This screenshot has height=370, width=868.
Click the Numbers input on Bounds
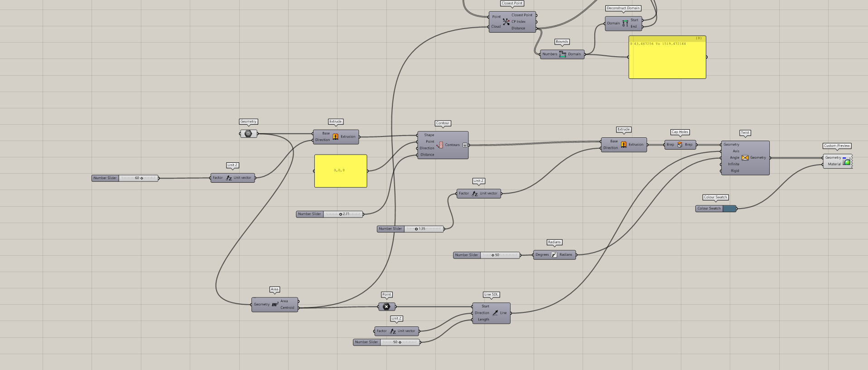point(550,54)
